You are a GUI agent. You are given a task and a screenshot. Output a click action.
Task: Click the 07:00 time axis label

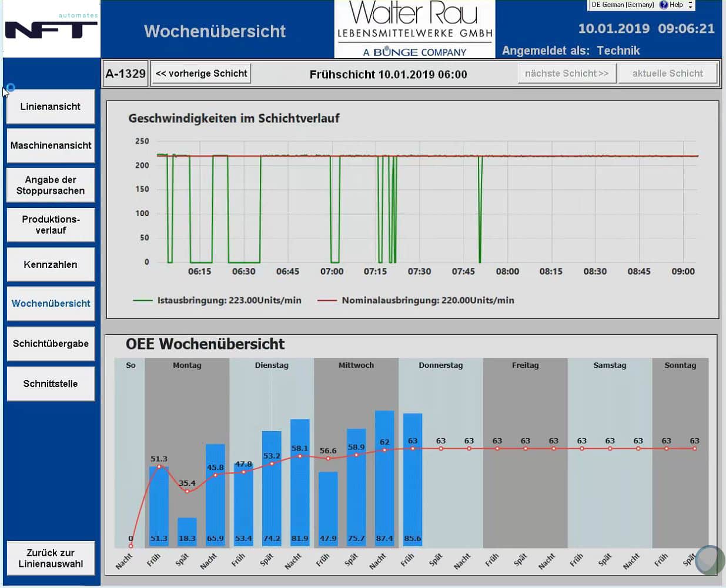(x=332, y=271)
